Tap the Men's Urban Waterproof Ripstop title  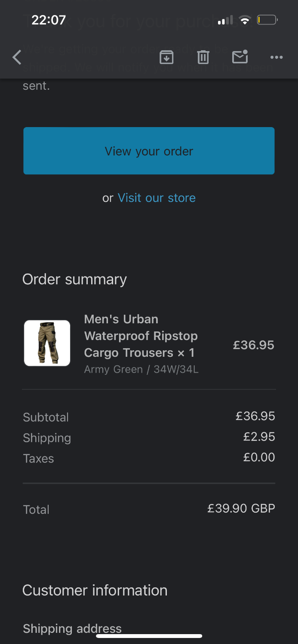pos(141,336)
